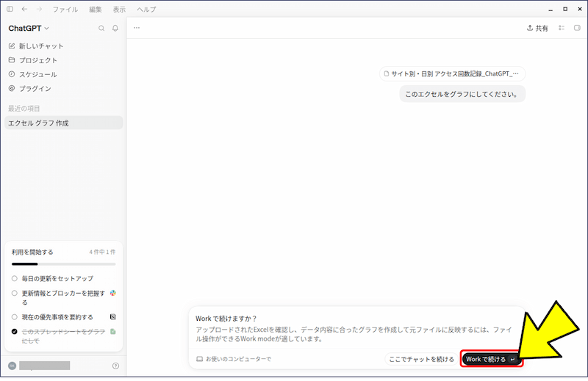Uncheck the completed スプレッドシートをグラフ item
Screen dimensions: 588x381
pos(14,332)
